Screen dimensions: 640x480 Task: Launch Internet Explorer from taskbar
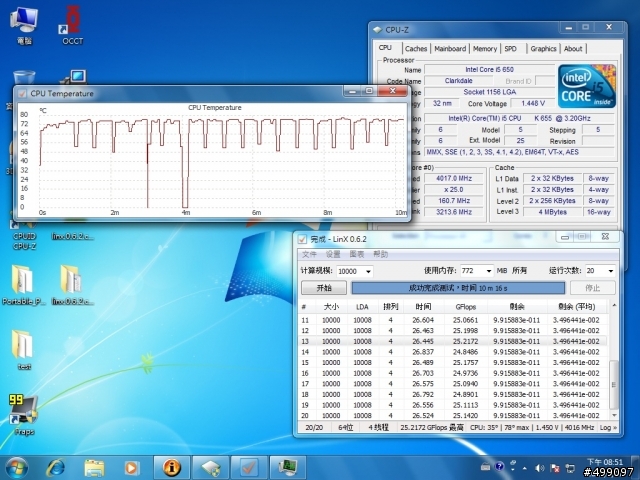point(56,468)
